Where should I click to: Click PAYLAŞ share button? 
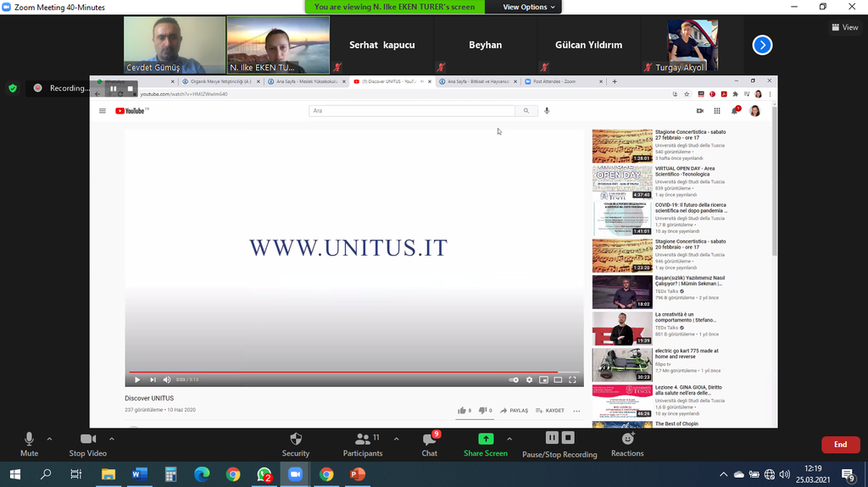point(514,411)
